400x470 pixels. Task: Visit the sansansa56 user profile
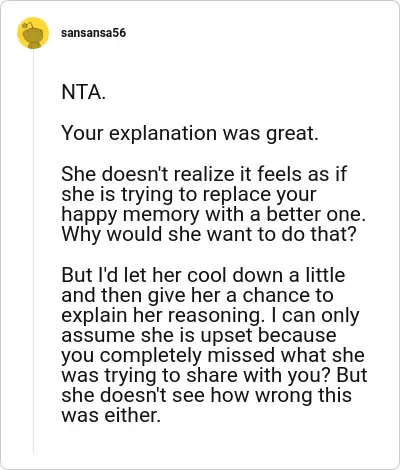94,33
